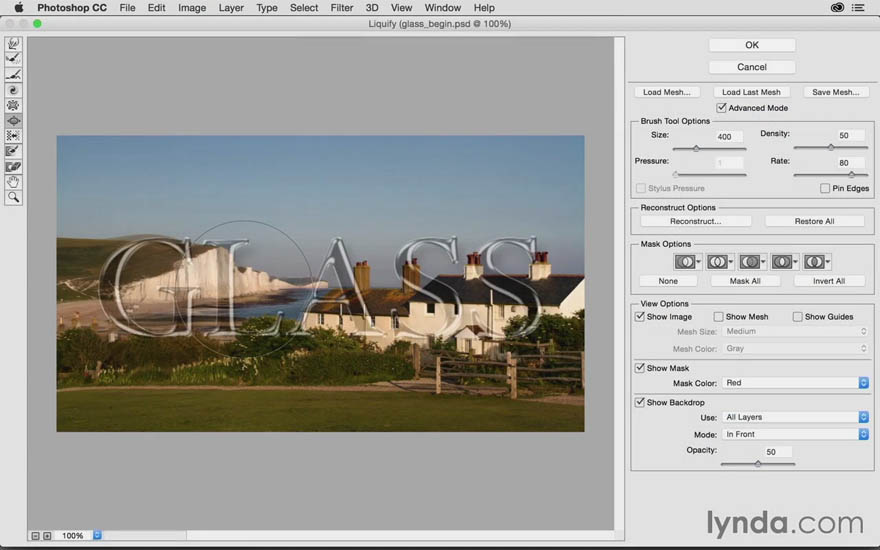Click the zoom in plus button
Viewport: 880px width, 550px height.
(47, 536)
